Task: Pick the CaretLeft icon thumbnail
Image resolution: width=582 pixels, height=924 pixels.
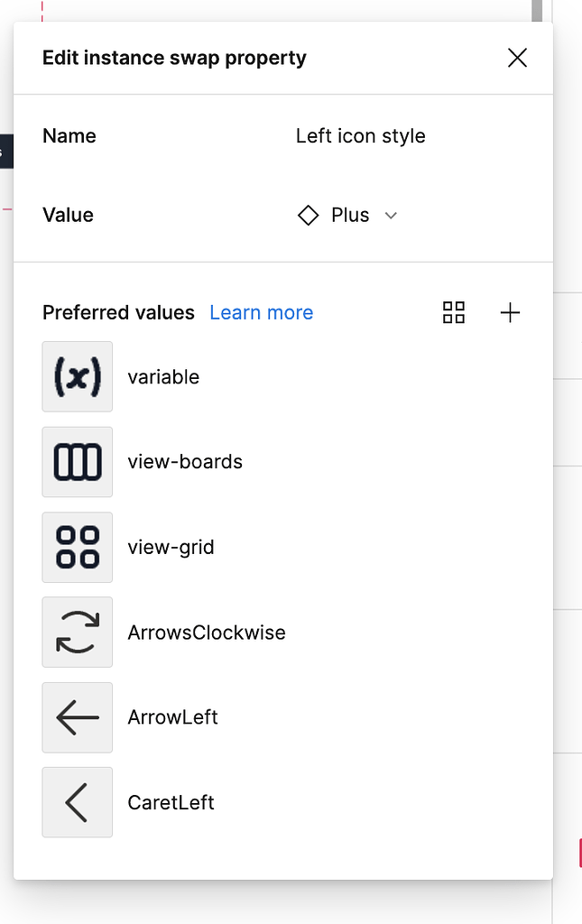Action: [x=78, y=802]
